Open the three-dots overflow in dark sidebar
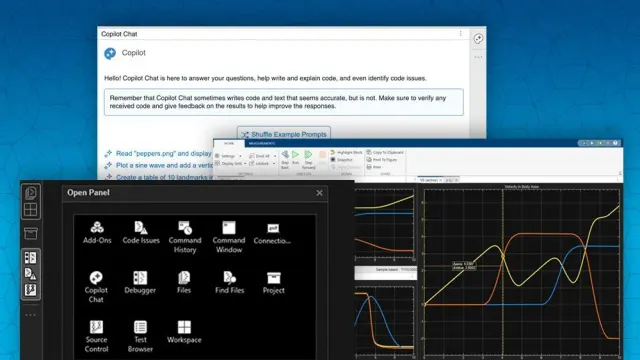640x360 pixels. (x=31, y=315)
